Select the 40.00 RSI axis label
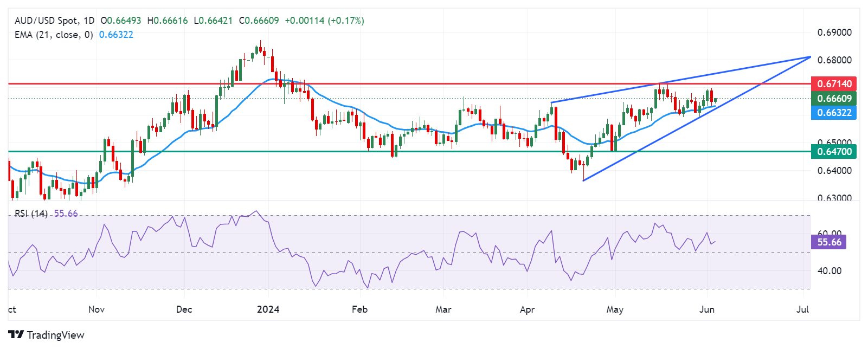The height and width of the screenshot is (349, 868). [x=829, y=271]
